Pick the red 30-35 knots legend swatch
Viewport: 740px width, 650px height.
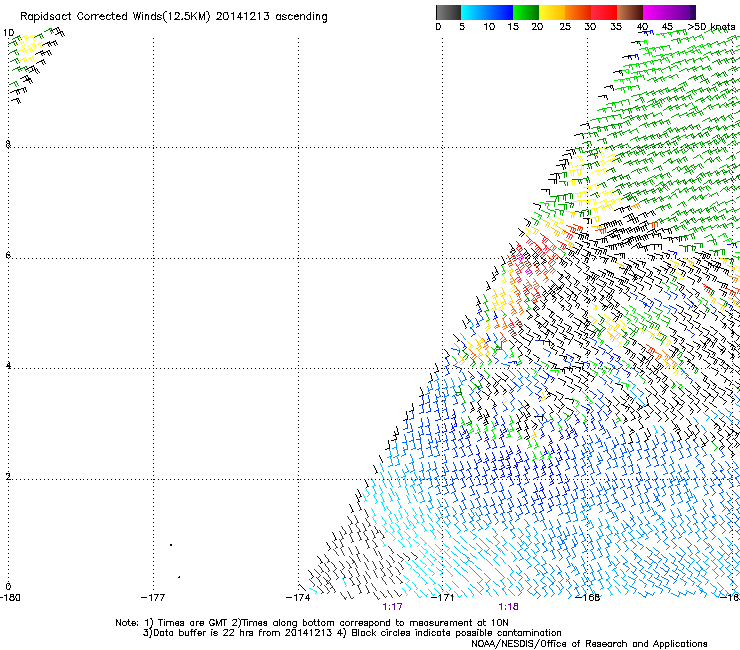[x=604, y=12]
